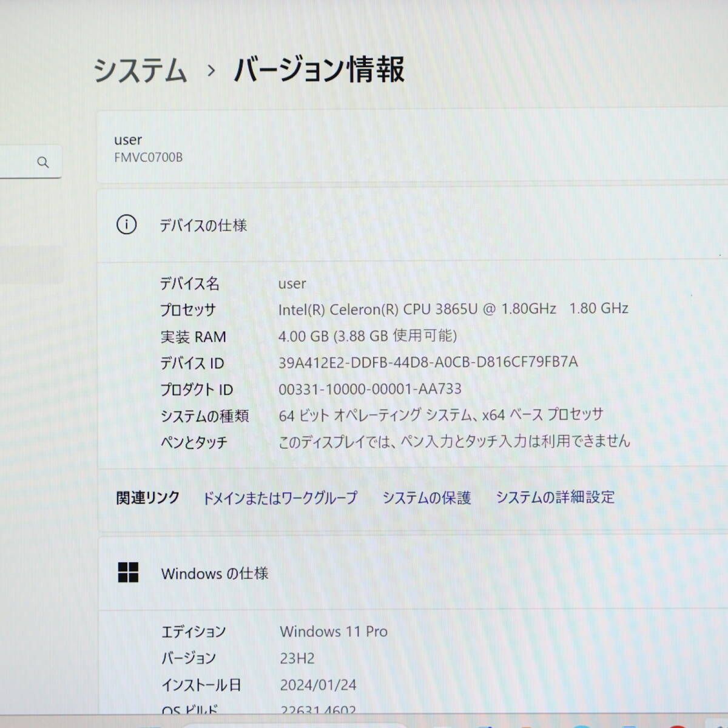Go back to システム in the breadcrumb
This screenshot has height=728, width=728.
click(140, 70)
